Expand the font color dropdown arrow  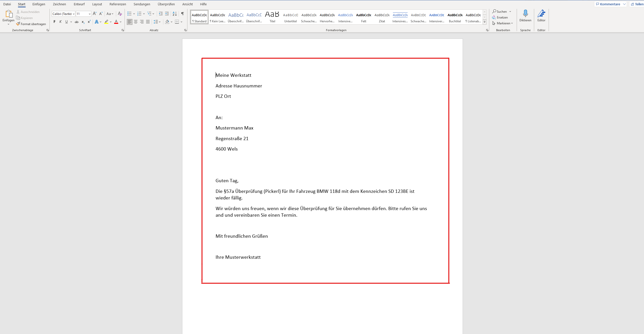[121, 22]
